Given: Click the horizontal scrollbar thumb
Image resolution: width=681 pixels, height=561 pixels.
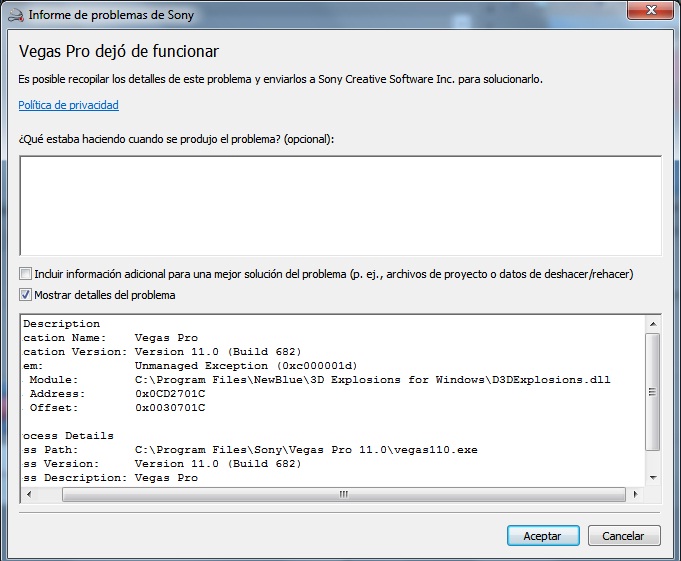Looking at the screenshot, I should (x=344, y=494).
